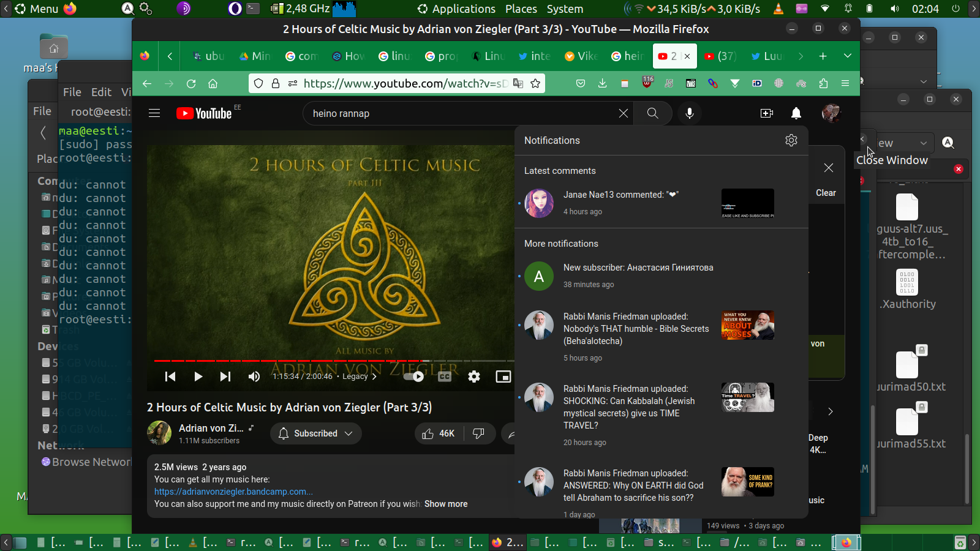Screen dimensions: 980x551
Task: Open the System menu in top panel
Action: [x=565, y=9]
